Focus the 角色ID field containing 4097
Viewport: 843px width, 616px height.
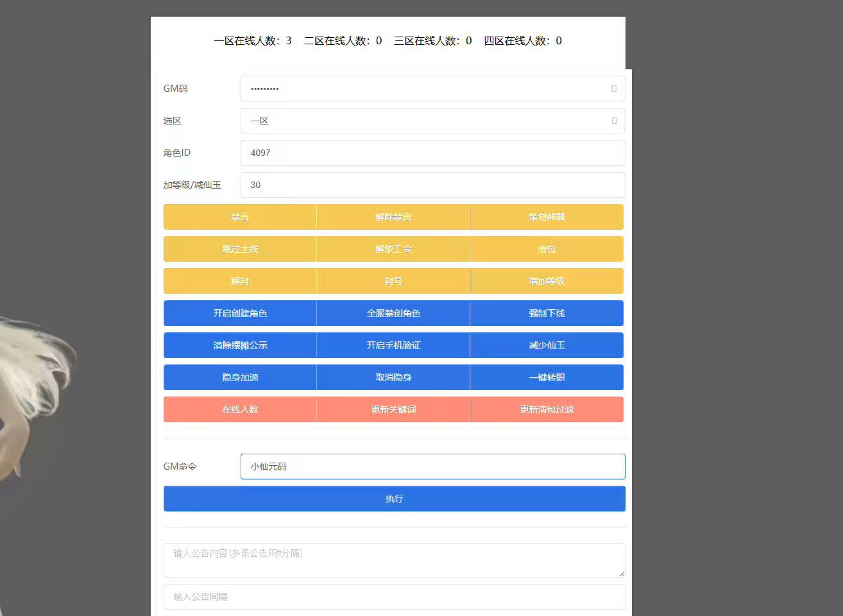coord(432,153)
